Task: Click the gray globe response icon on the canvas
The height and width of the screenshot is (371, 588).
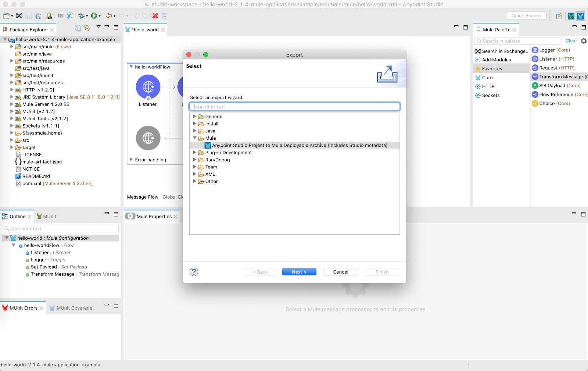Action: click(148, 138)
